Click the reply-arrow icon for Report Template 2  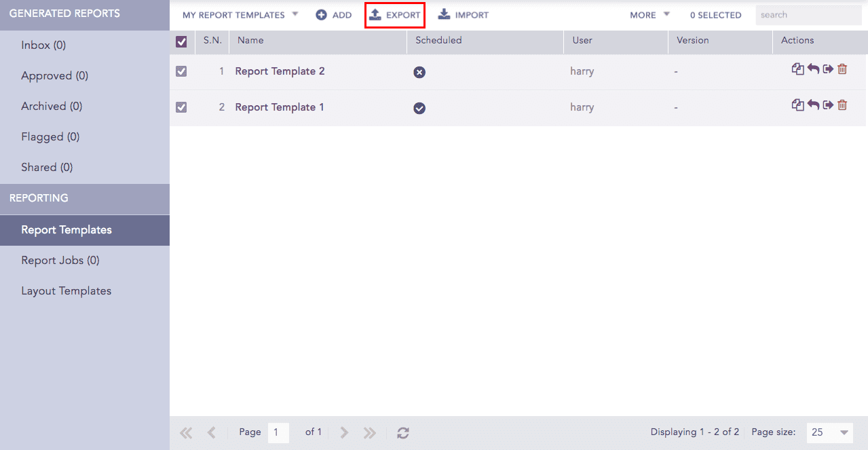coord(813,69)
